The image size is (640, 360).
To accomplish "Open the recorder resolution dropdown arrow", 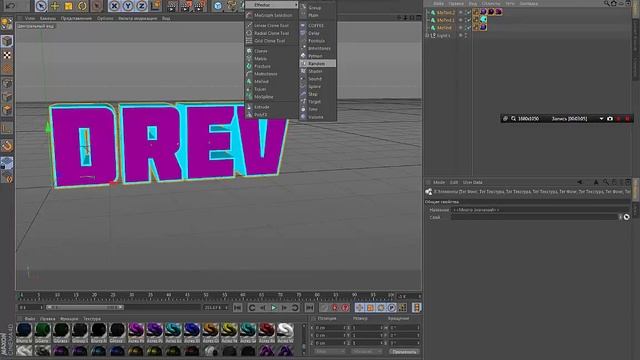I will 601,119.
